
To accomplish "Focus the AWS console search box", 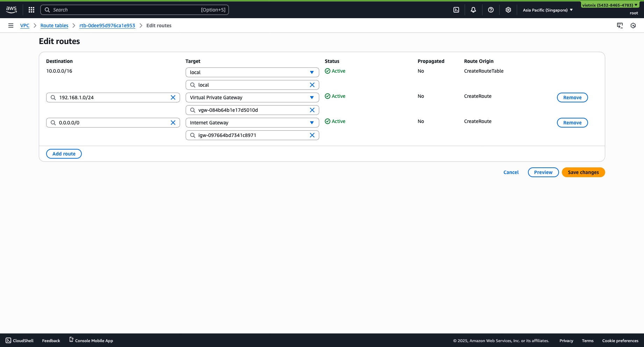I will coord(135,10).
